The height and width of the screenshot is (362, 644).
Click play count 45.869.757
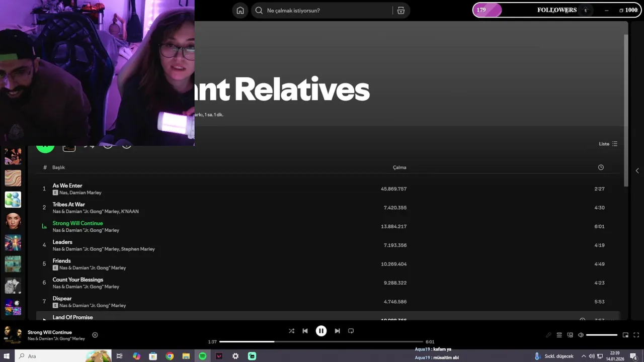393,189
